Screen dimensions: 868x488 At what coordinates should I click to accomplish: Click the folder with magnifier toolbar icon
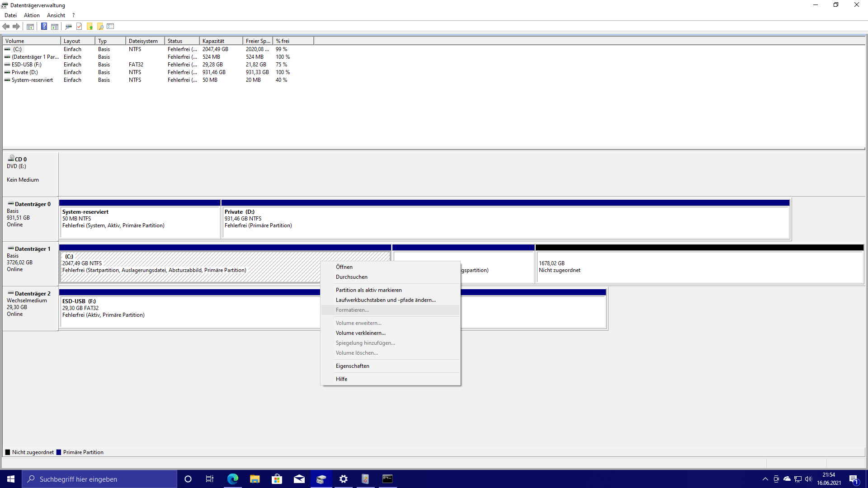coord(100,26)
